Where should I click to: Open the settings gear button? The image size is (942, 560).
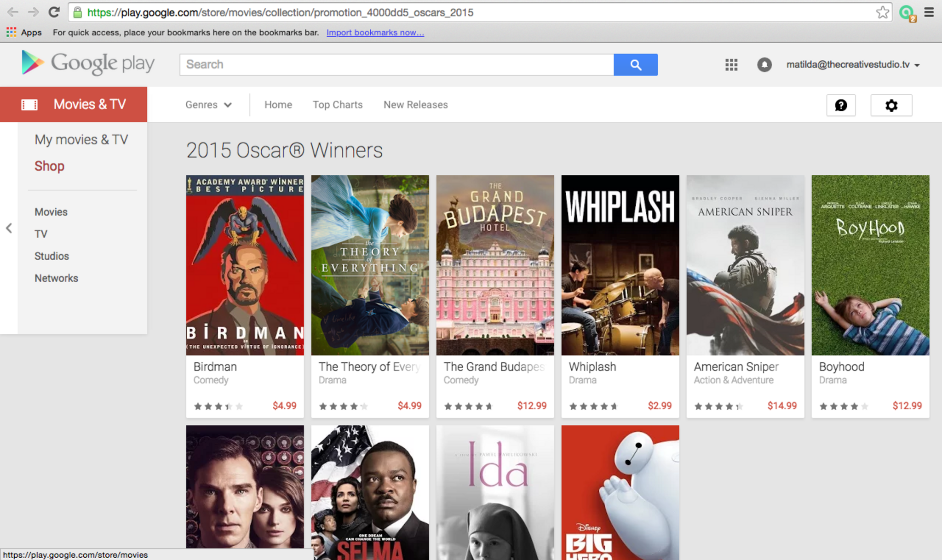[891, 105]
